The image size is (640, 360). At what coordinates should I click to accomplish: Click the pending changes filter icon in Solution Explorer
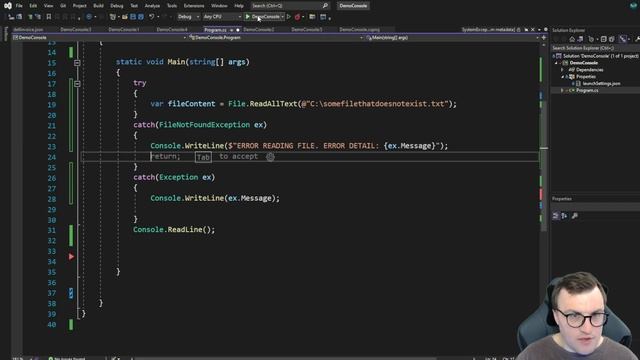tap(591, 39)
